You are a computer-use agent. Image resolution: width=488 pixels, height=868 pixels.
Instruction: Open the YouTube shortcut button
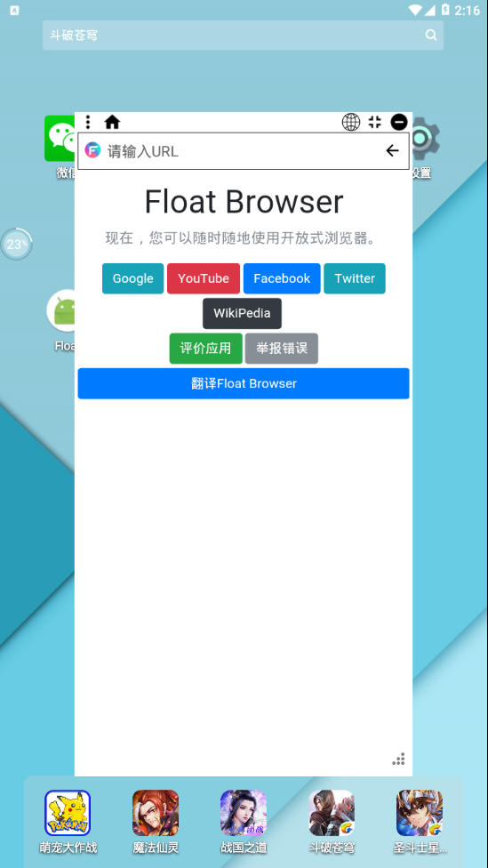pyautogui.click(x=204, y=278)
